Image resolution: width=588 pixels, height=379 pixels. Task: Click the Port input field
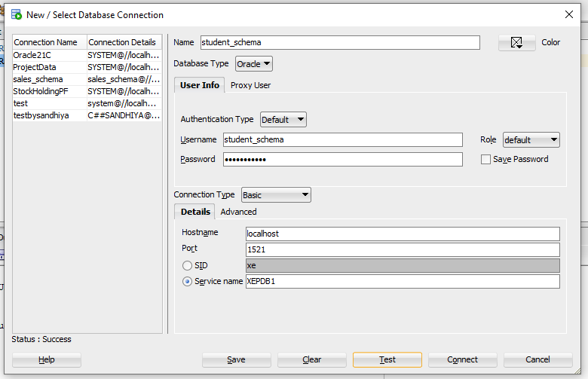click(403, 249)
